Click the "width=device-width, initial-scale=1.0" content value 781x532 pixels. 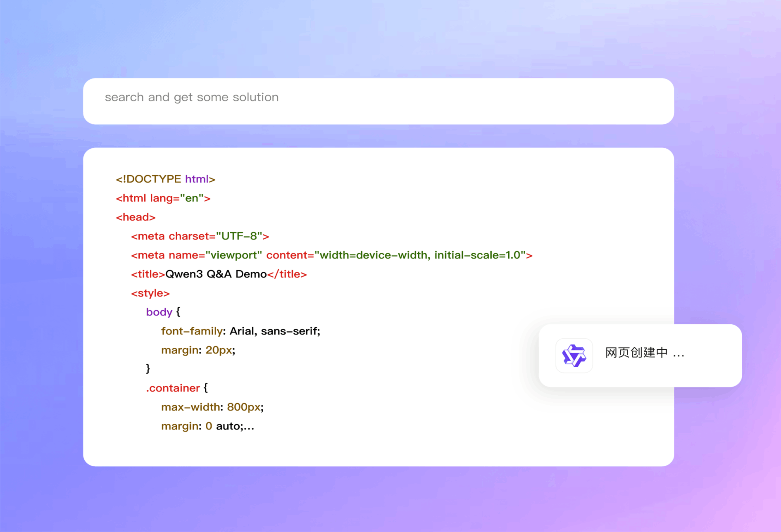pyautogui.click(x=420, y=255)
